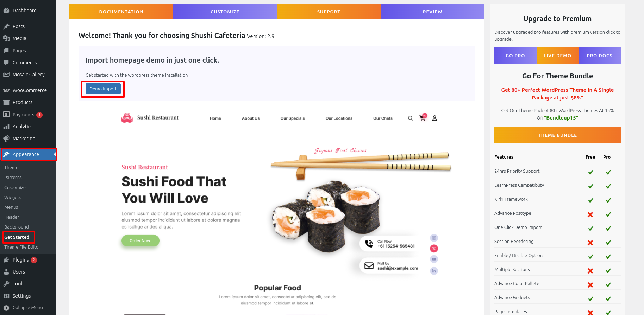Click the user account icon in preview
Image resolution: width=644 pixels, height=315 pixels.
click(x=434, y=118)
